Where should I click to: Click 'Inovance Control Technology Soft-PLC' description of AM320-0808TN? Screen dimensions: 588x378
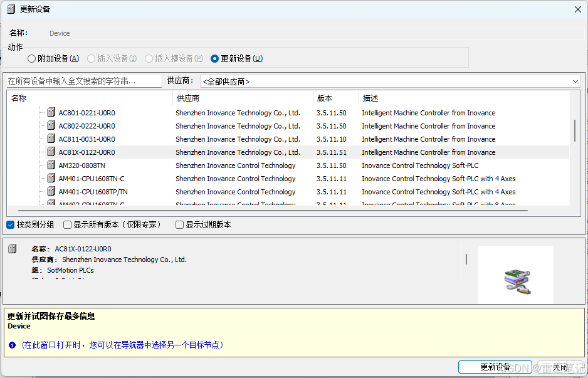click(420, 165)
